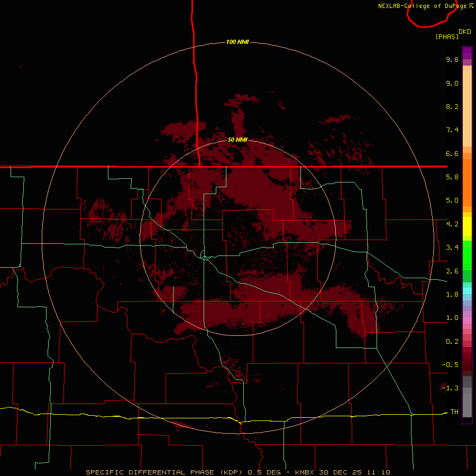The height and width of the screenshot is (476, 476).
Task: Click the 8.2 legend value
Action: 452,106
